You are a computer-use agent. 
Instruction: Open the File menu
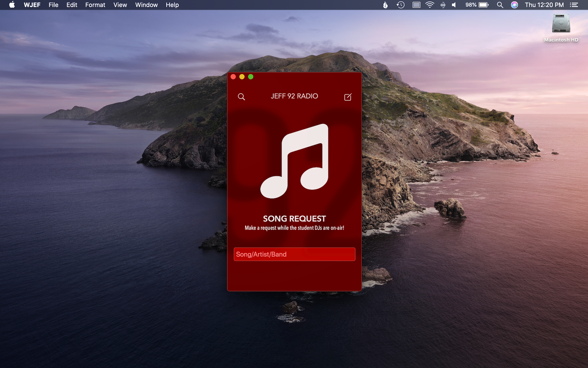[54, 5]
